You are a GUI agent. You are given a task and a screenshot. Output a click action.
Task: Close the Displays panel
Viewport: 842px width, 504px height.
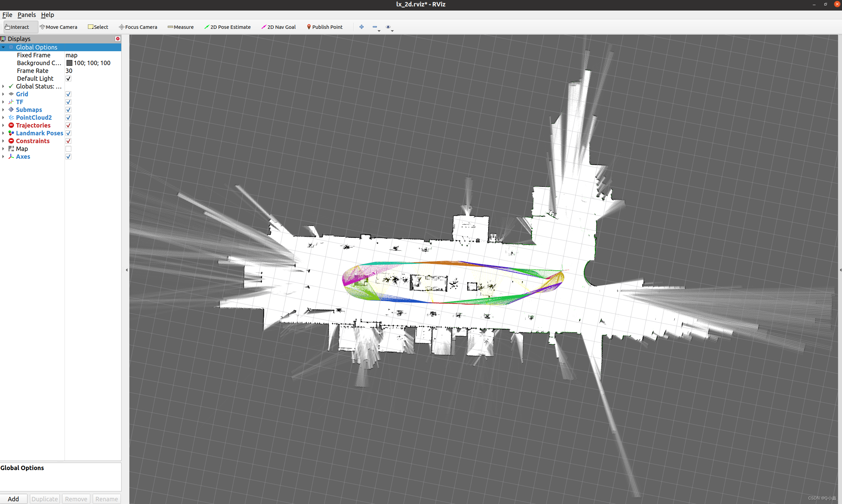tap(117, 39)
